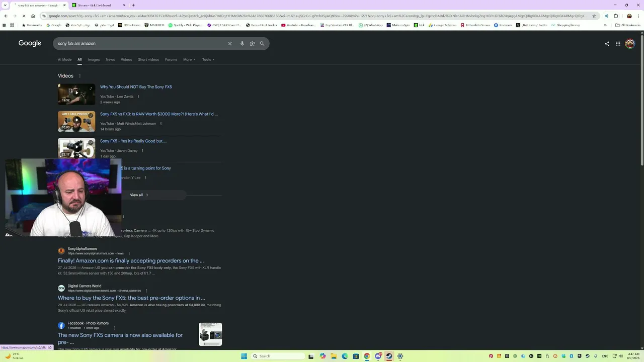The image size is (644, 362).
Task: Click the Google logo
Action: pyautogui.click(x=30, y=43)
